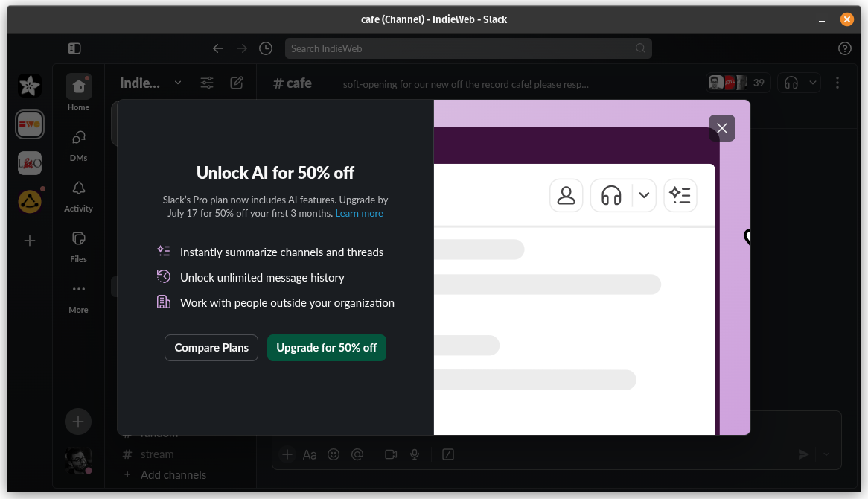Go back in history arrow
Screen dimensions: 868x499
218,48
